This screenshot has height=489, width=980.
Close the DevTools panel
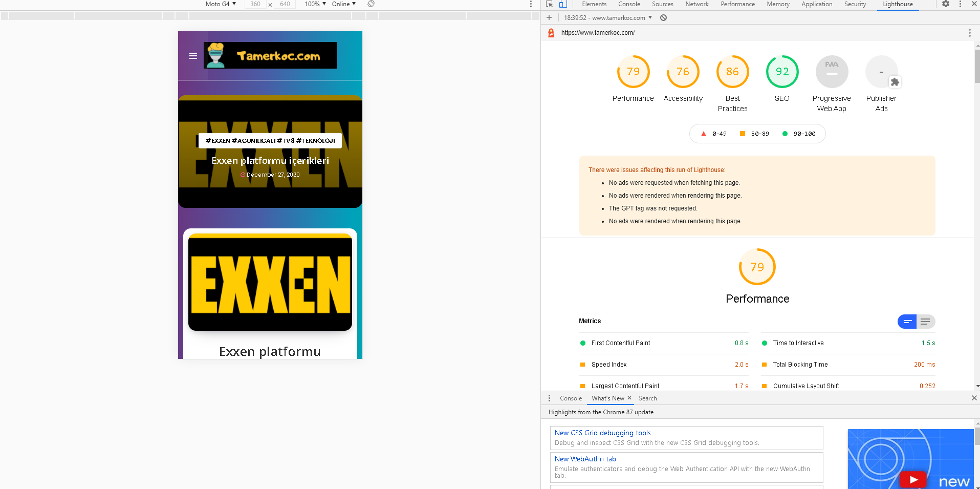(x=974, y=4)
